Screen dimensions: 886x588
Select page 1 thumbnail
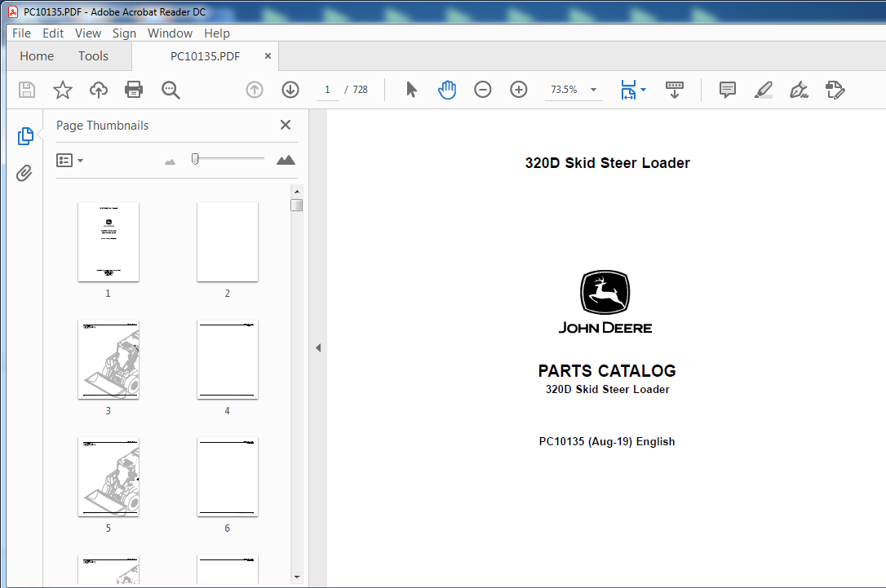click(109, 241)
